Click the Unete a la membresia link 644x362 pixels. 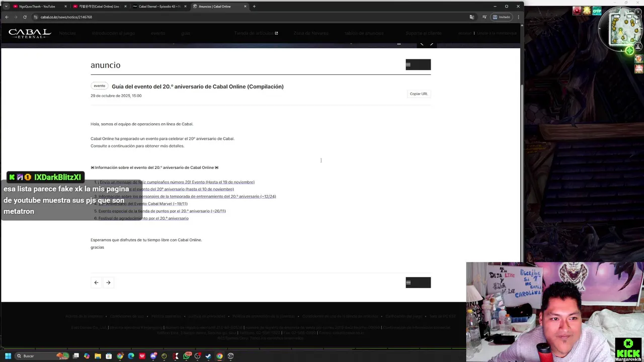point(497,33)
